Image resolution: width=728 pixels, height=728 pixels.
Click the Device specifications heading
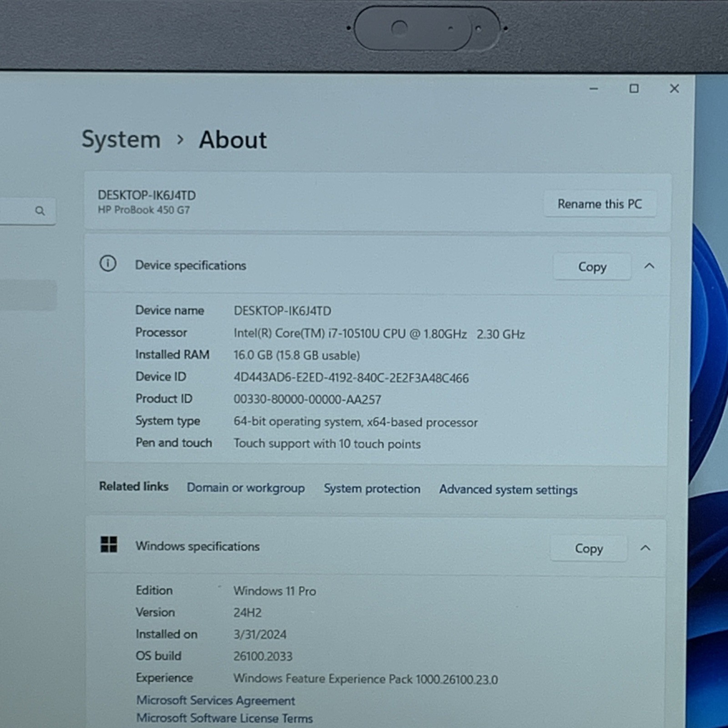pos(191,265)
